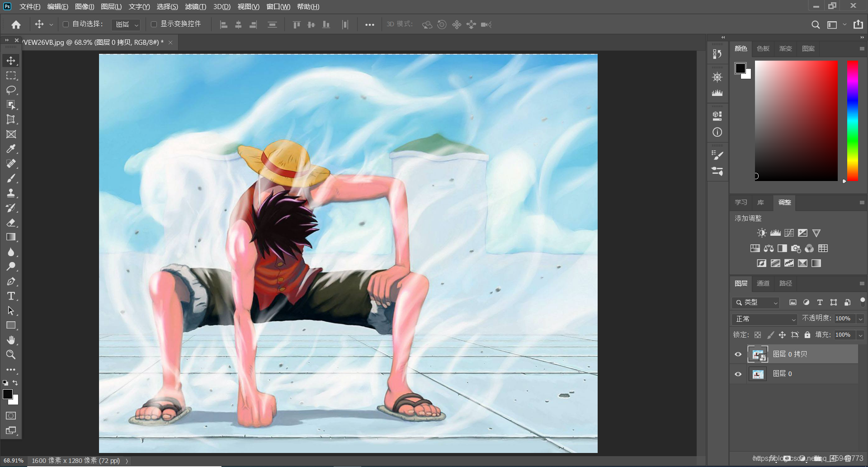Toggle lock image pixels brush icon
This screenshot has height=467, width=868.
[x=770, y=335]
